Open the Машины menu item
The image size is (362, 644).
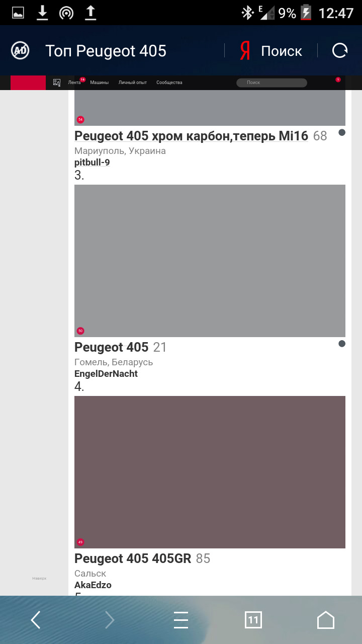[x=99, y=83]
